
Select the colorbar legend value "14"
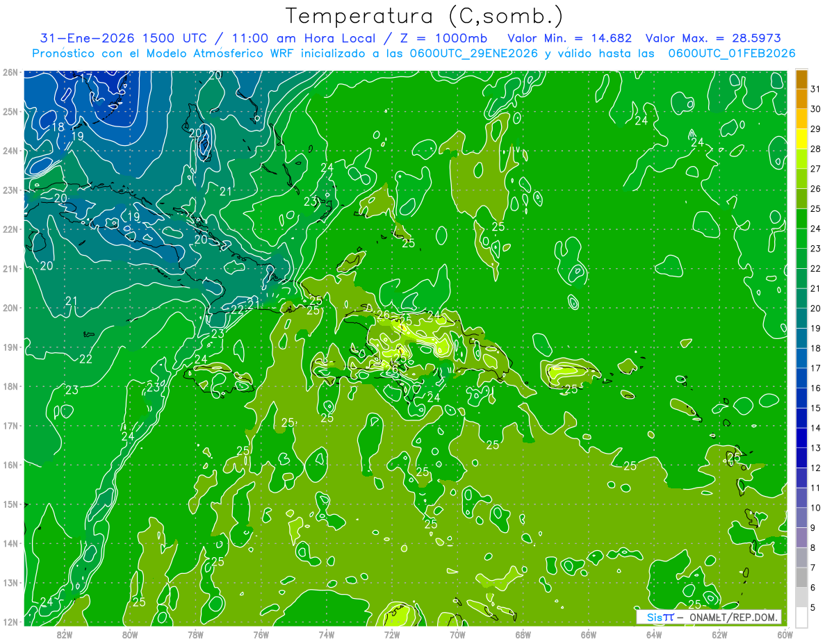coord(816,428)
